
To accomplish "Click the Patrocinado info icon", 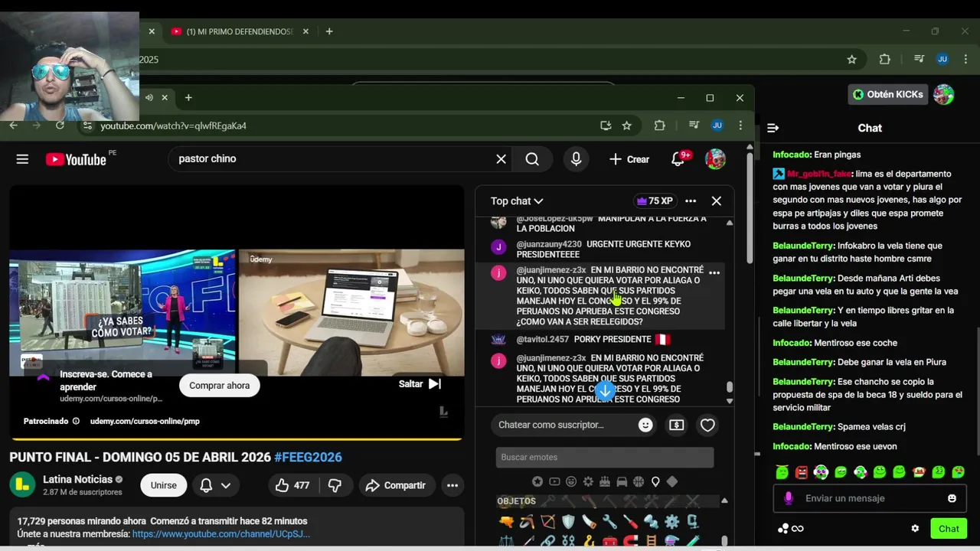I will (76, 421).
